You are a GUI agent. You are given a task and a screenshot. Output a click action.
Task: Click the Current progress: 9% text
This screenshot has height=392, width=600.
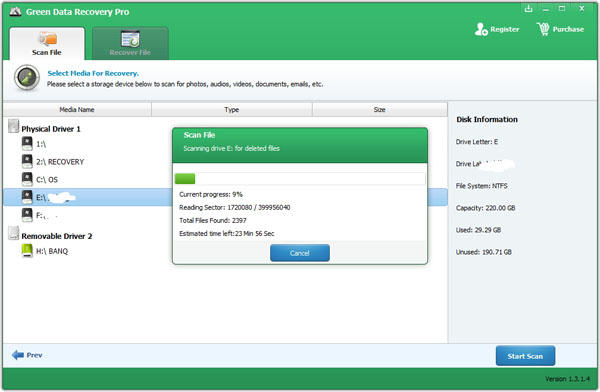211,194
